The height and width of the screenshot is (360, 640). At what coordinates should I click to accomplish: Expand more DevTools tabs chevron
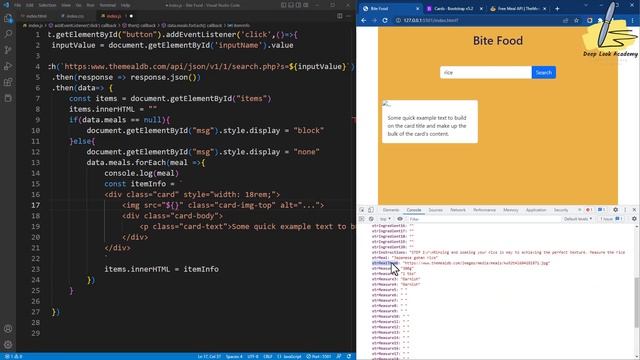579,210
